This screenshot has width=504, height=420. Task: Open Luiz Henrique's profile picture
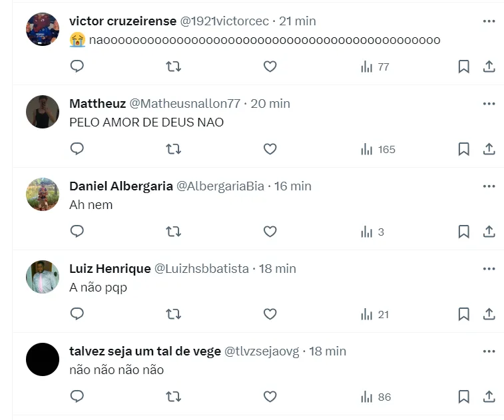[43, 277]
